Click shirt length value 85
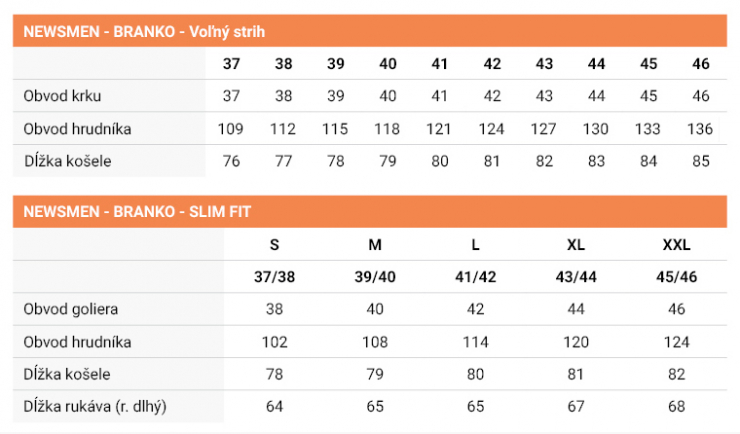 [x=700, y=161]
